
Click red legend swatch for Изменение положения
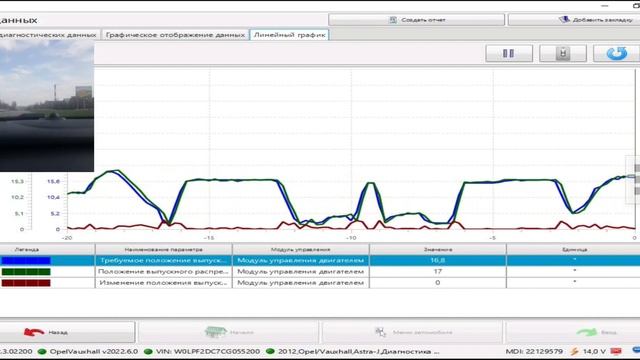pyautogui.click(x=26, y=283)
